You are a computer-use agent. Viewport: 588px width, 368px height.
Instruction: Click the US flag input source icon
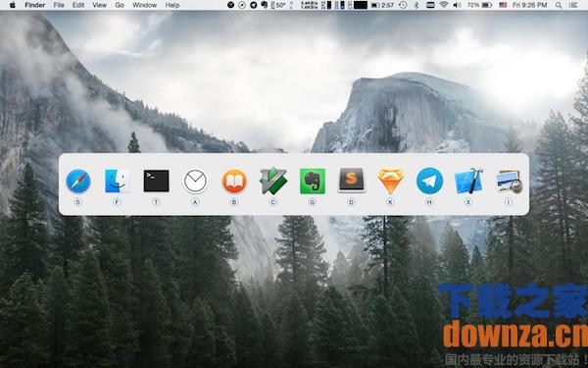coord(504,5)
